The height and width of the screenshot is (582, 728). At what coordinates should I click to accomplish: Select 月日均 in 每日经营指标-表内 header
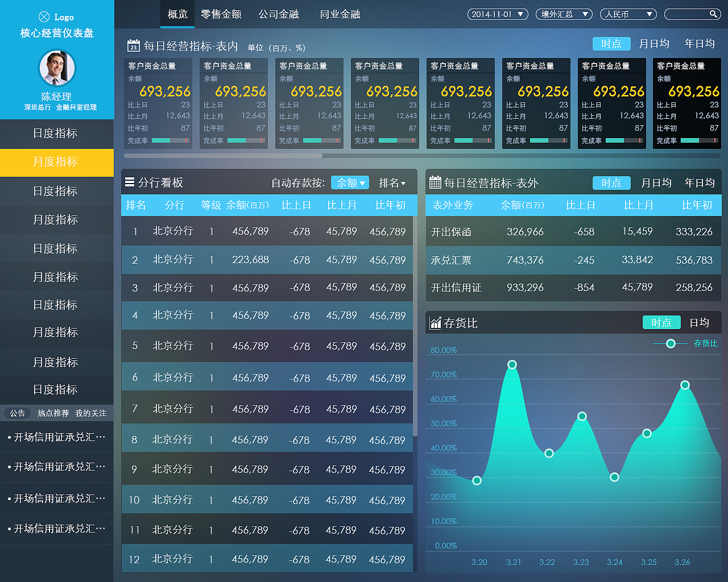click(654, 44)
